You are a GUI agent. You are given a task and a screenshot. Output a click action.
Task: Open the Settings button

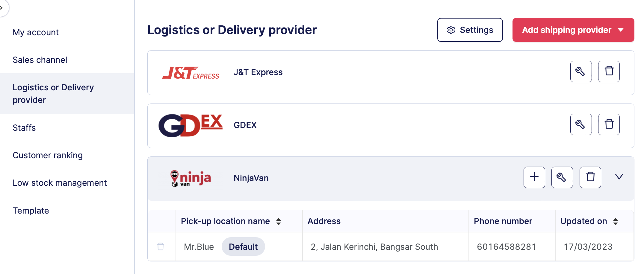coord(470,30)
